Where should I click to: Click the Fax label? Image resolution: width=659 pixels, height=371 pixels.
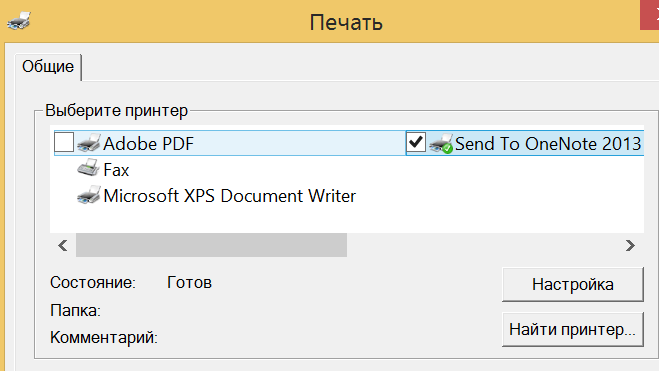116,170
